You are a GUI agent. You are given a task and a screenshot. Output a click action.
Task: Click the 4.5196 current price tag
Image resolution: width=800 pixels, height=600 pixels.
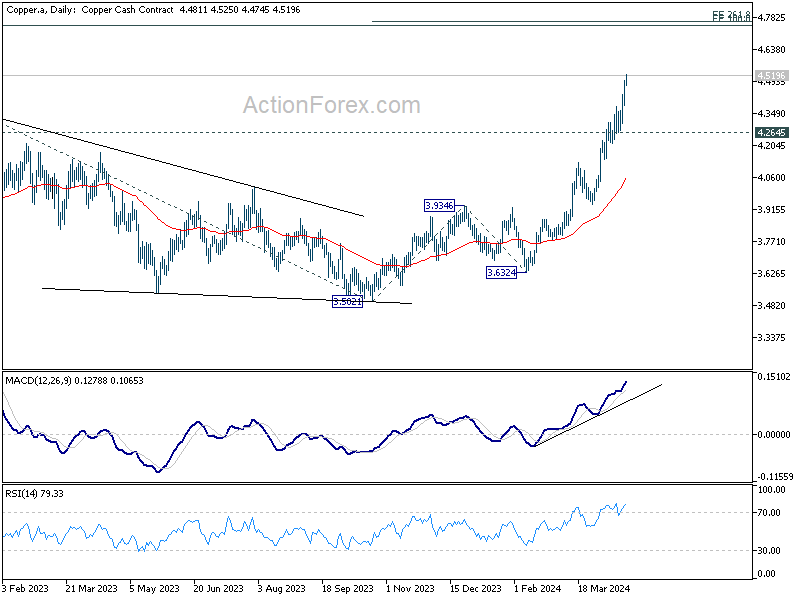click(x=771, y=76)
